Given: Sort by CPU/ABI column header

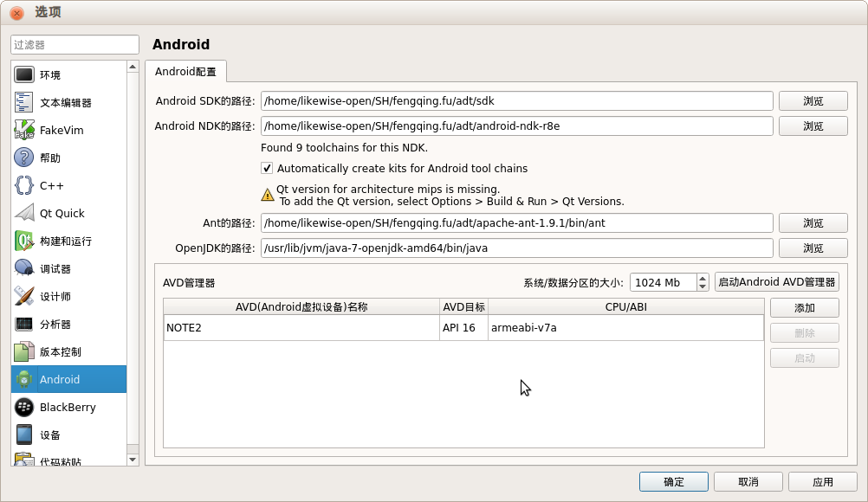Looking at the screenshot, I should point(626,307).
